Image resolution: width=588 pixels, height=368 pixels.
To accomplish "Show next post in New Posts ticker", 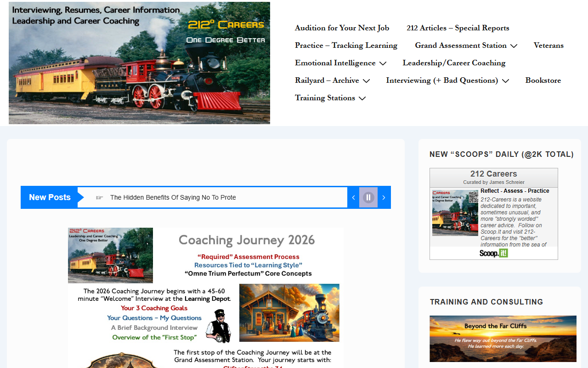I will click(x=384, y=197).
